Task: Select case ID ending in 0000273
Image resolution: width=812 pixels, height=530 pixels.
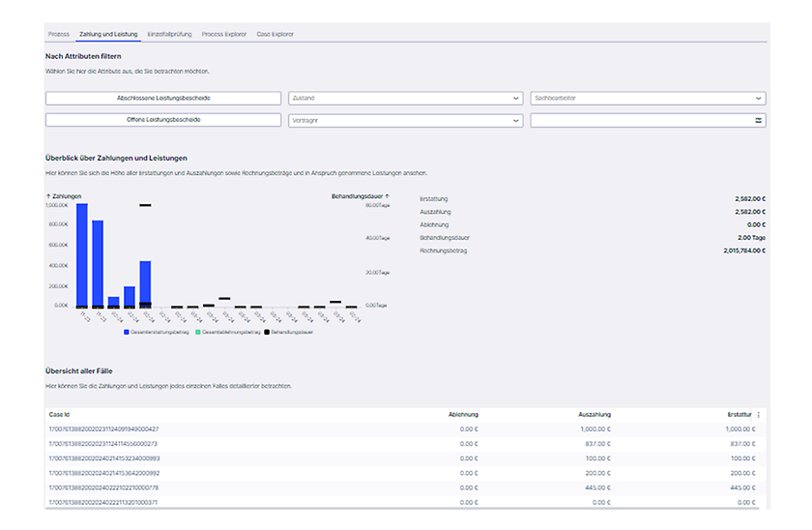Action: coord(103,444)
